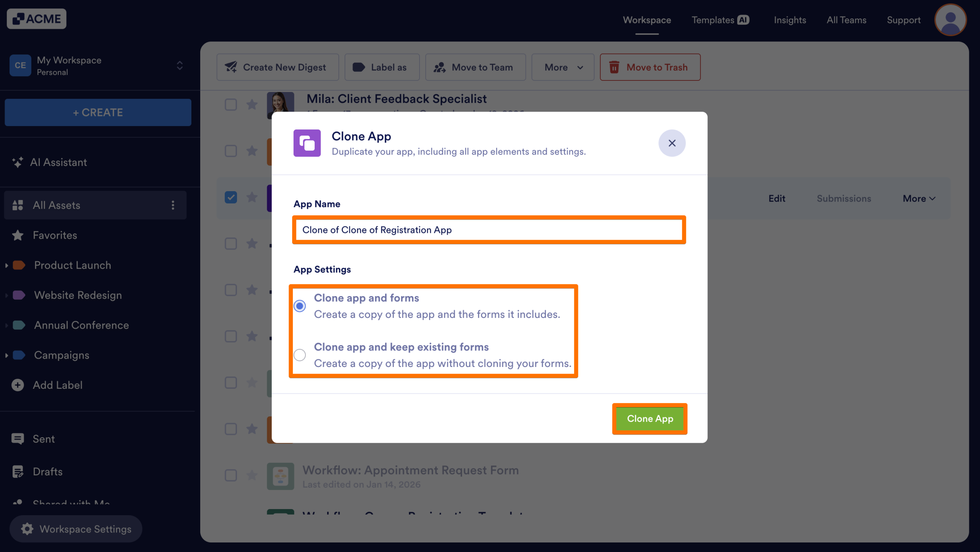This screenshot has width=980, height=552.
Task: Uncheck the selected blue row checkbox
Action: (x=231, y=197)
